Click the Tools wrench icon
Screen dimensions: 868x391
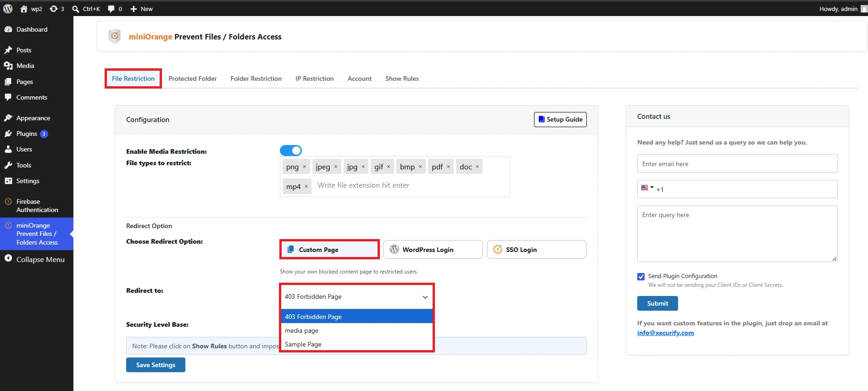(8, 165)
